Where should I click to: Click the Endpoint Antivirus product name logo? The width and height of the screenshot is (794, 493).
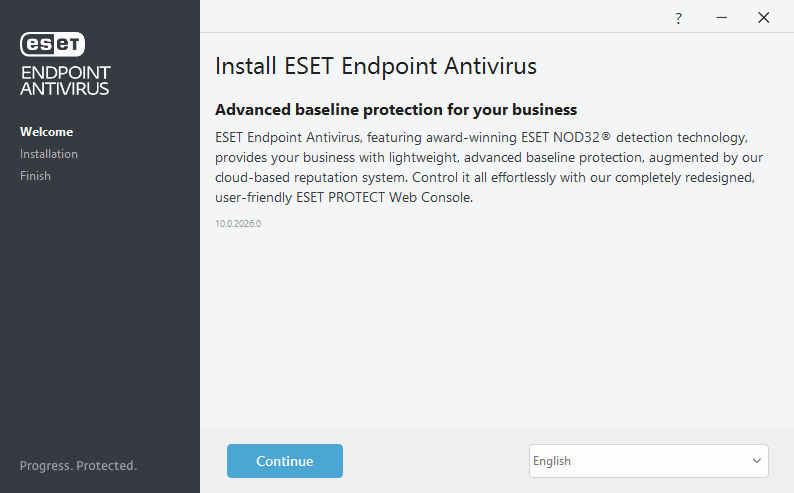[x=65, y=80]
